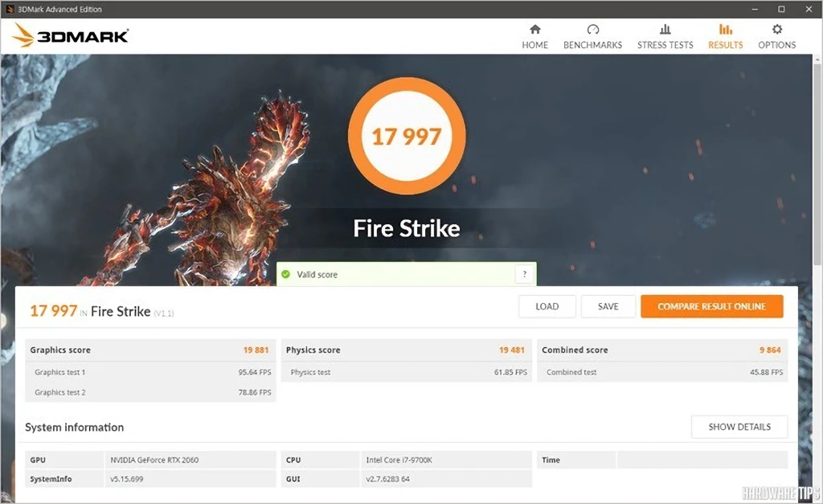The image size is (823, 504).
Task: Click the Combined score label
Action: click(575, 350)
